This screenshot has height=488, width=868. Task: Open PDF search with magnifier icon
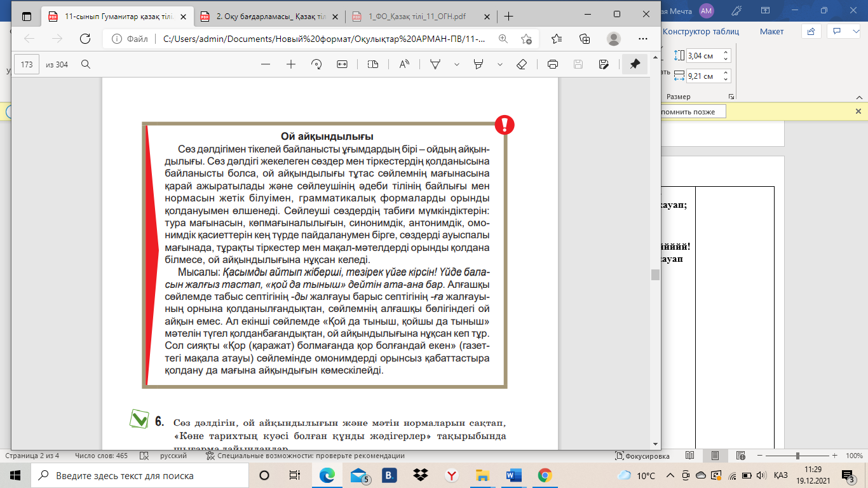86,64
